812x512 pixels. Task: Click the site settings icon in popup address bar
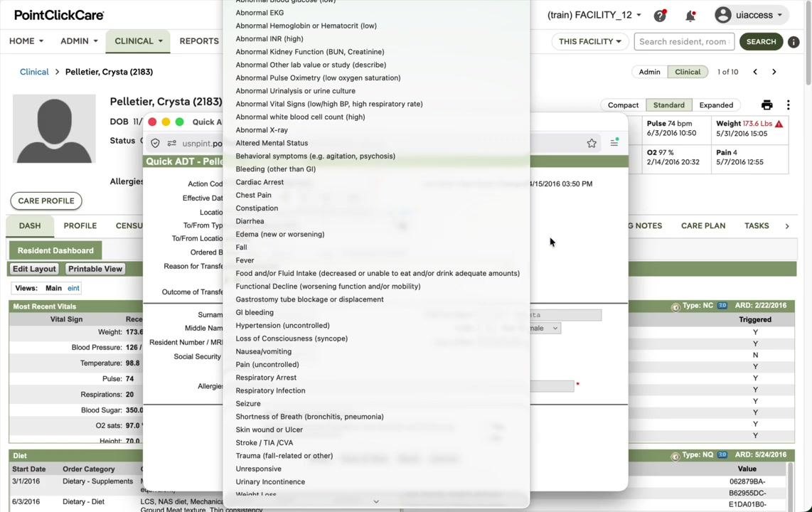172,144
